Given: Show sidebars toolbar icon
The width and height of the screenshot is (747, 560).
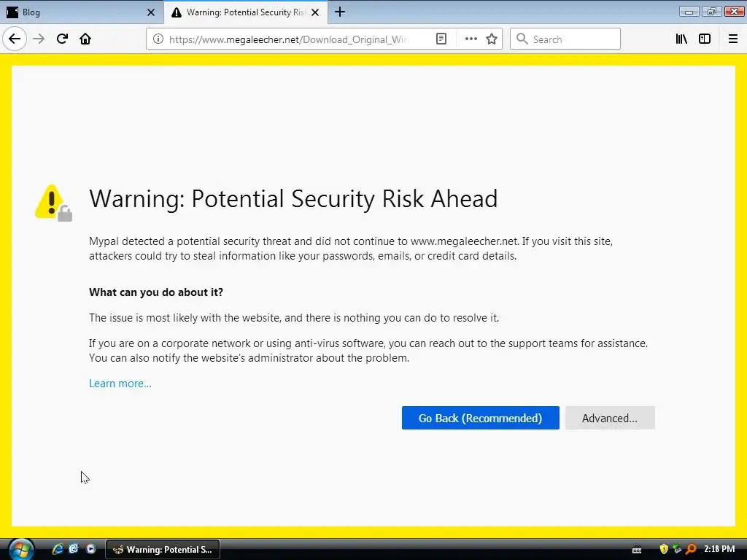Looking at the screenshot, I should coord(705,39).
